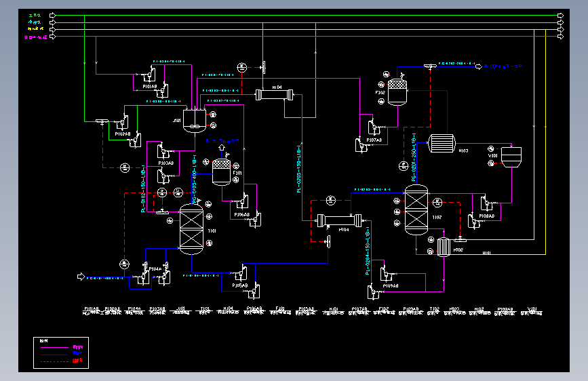This screenshot has height=381, width=588.
Task: Select the PG-0201-250-L1B-I pipe label
Action: (x=414, y=157)
